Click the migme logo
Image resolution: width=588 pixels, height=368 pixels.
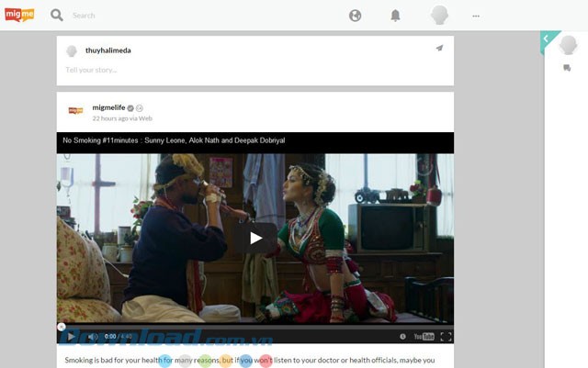(21, 15)
